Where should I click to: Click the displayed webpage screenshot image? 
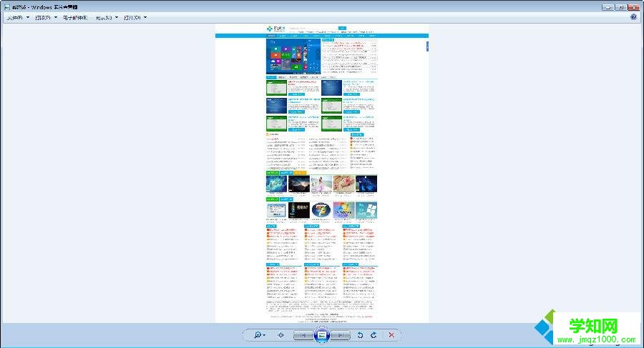coord(322,173)
